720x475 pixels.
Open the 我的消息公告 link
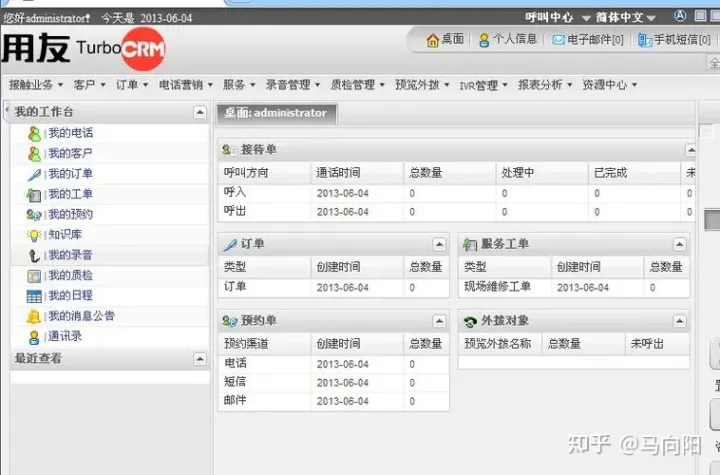tap(82, 316)
